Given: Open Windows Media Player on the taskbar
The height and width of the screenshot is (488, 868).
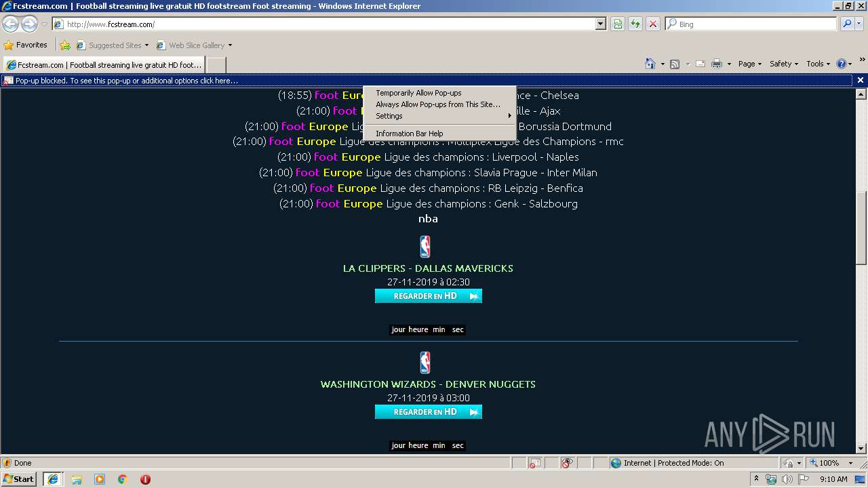Looking at the screenshot, I should coord(100,479).
